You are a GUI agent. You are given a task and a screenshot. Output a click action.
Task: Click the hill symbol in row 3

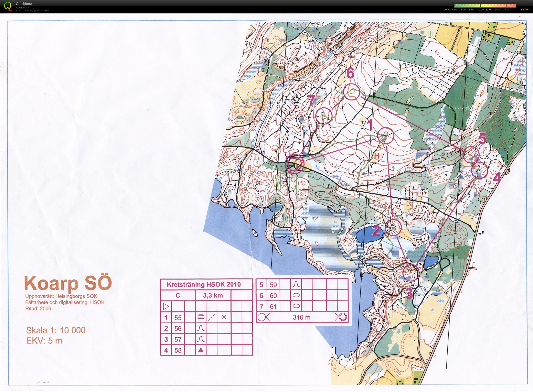click(x=201, y=339)
